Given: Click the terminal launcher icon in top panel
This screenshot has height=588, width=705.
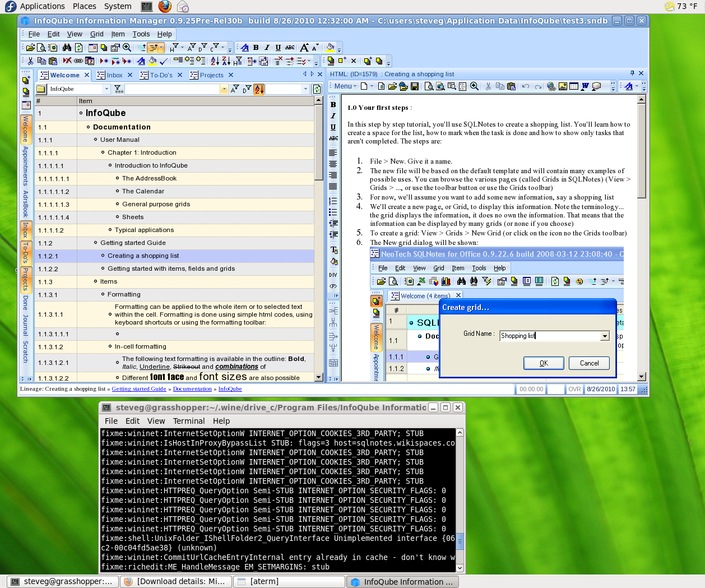Looking at the screenshot, I should 146,7.
